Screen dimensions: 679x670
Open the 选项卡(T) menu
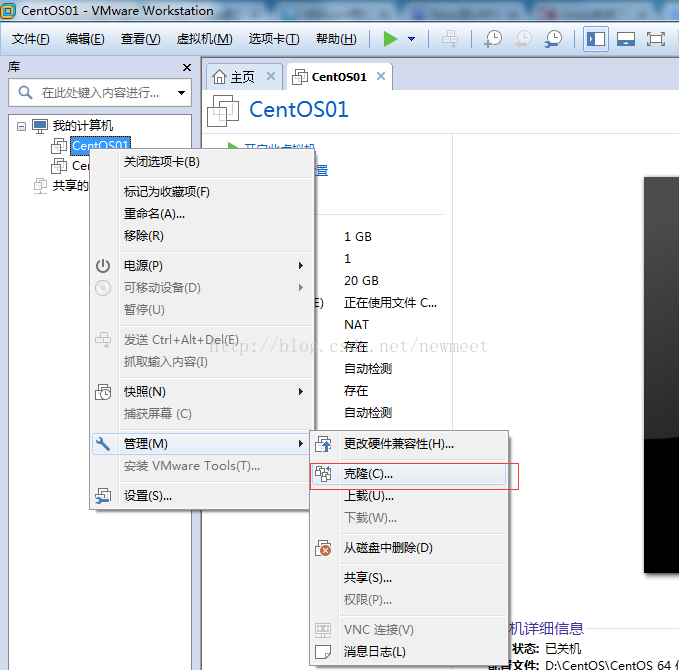[x=274, y=39]
